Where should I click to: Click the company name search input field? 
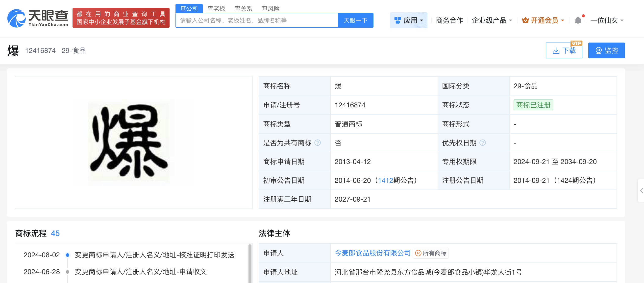coord(256,20)
